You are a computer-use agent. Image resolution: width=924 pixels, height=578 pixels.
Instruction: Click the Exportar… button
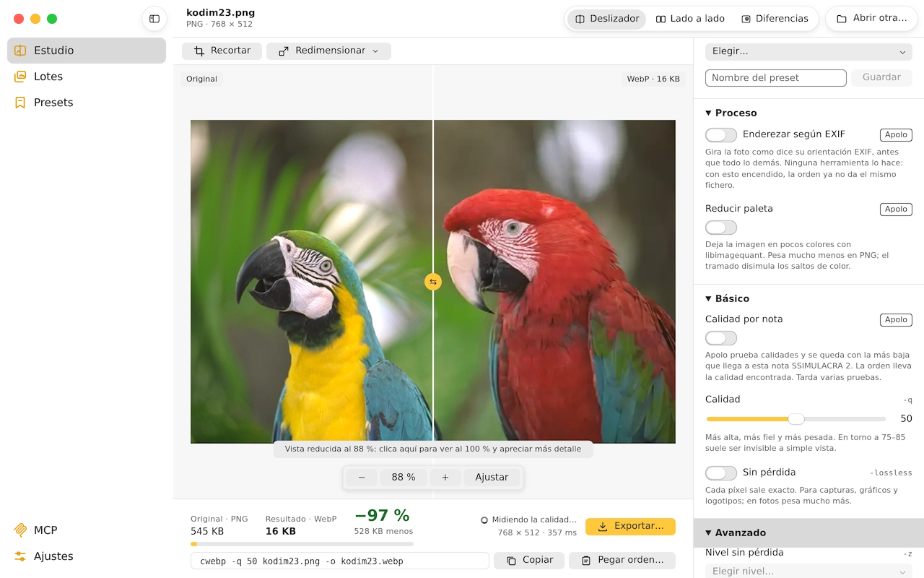click(630, 526)
